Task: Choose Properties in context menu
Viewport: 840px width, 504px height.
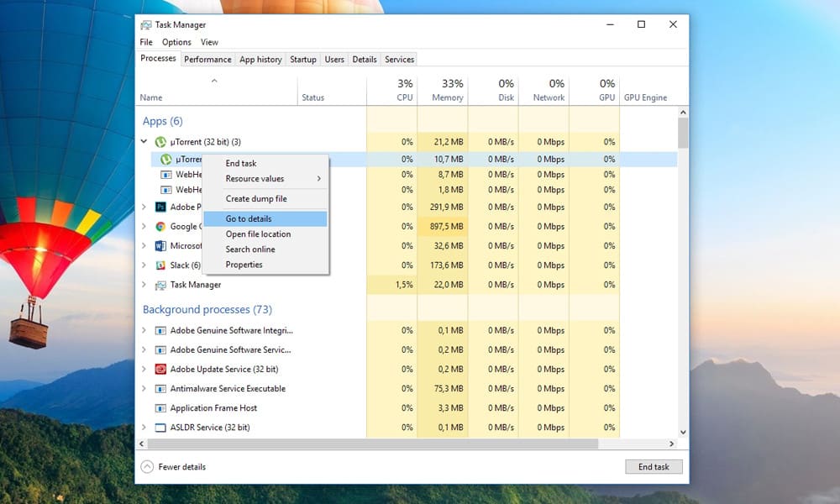Action: [x=244, y=265]
